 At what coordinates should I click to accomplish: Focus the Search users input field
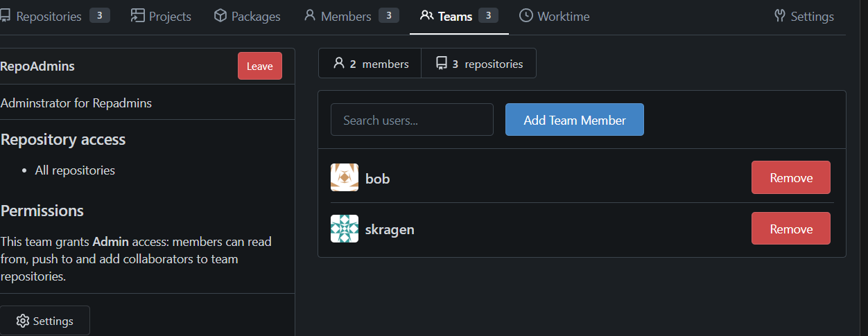(x=412, y=120)
